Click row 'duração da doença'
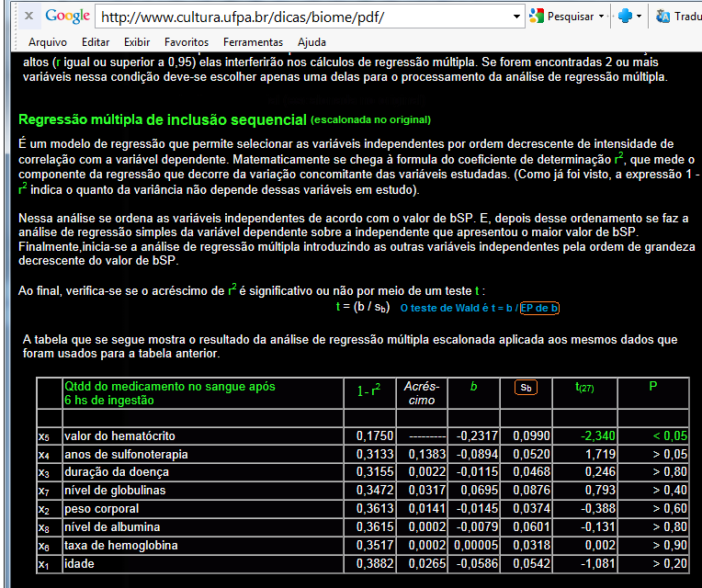Screen dimensions: 702x588 (x=363, y=472)
